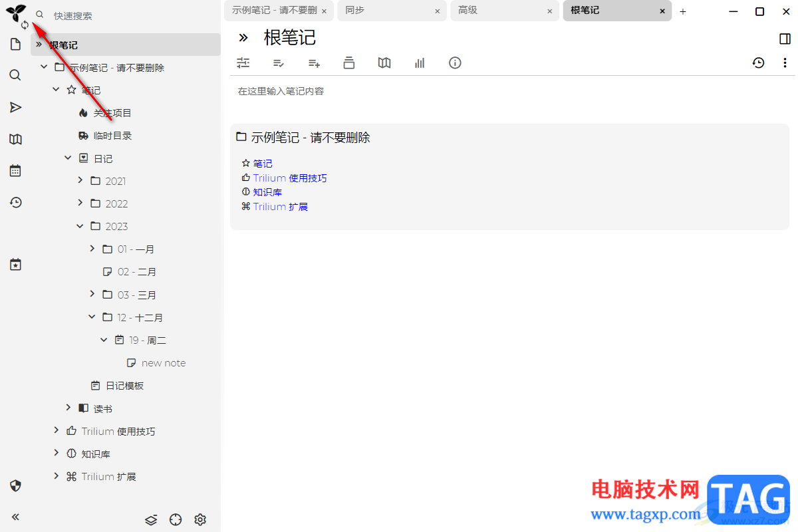Show note info ribbon icon
The width and height of the screenshot is (798, 532).
455,63
